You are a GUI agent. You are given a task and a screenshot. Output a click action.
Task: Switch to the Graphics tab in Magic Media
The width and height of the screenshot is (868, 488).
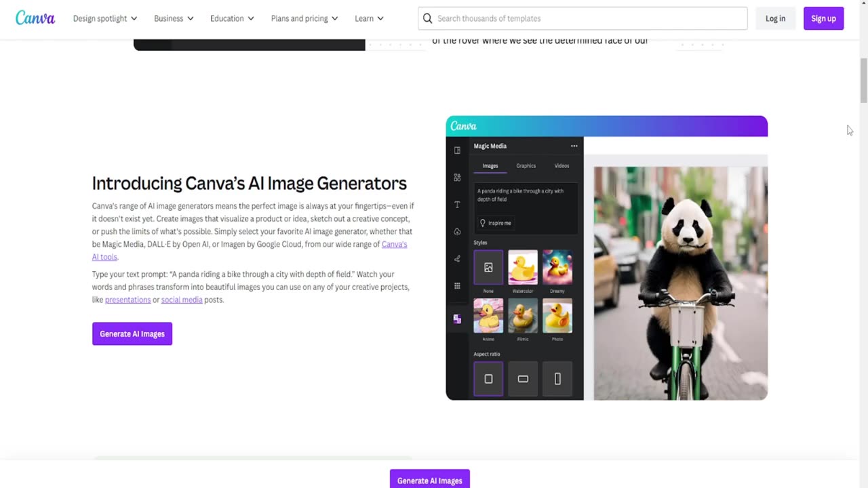point(526,166)
